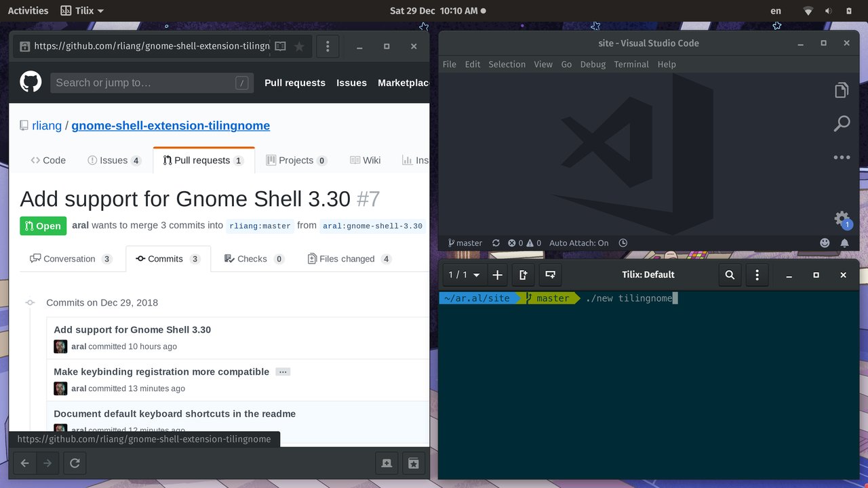Image resolution: width=868 pixels, height=488 pixels.
Task: Add a new Tilix terminal with plus button
Action: coord(497,274)
